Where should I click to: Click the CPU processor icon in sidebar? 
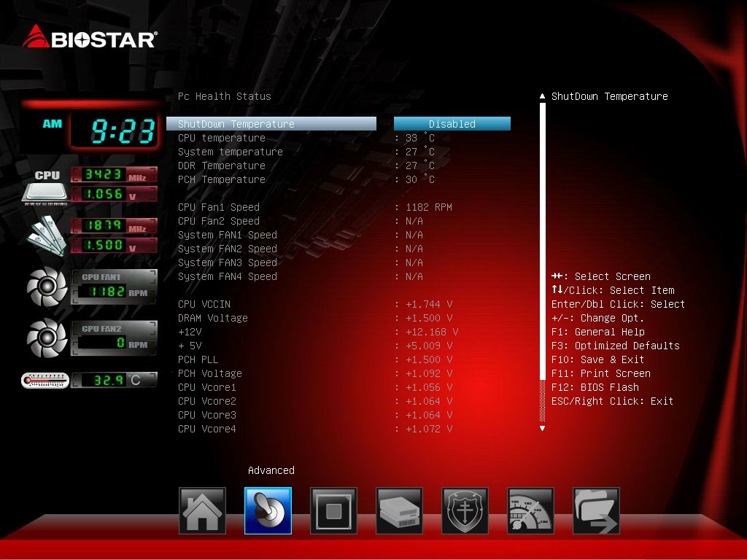pos(47,187)
